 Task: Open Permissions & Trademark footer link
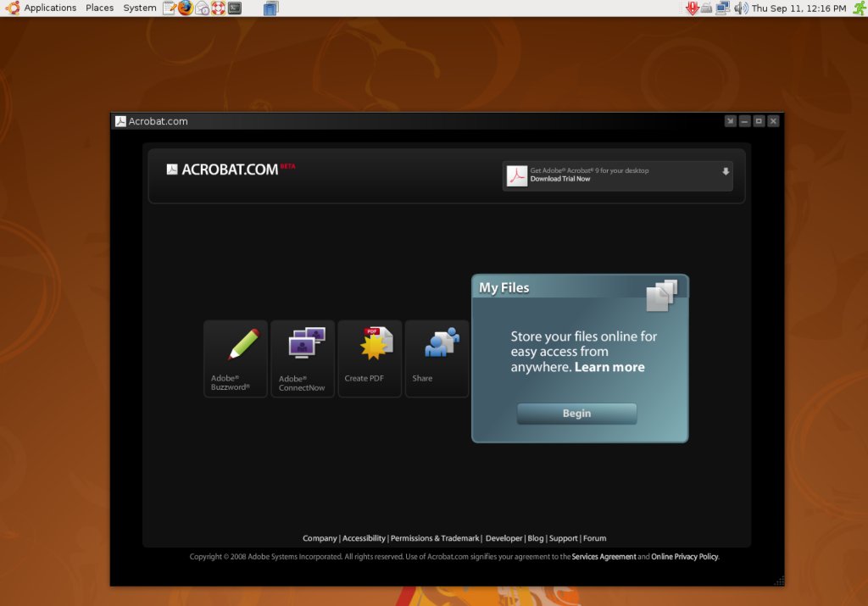tap(435, 538)
